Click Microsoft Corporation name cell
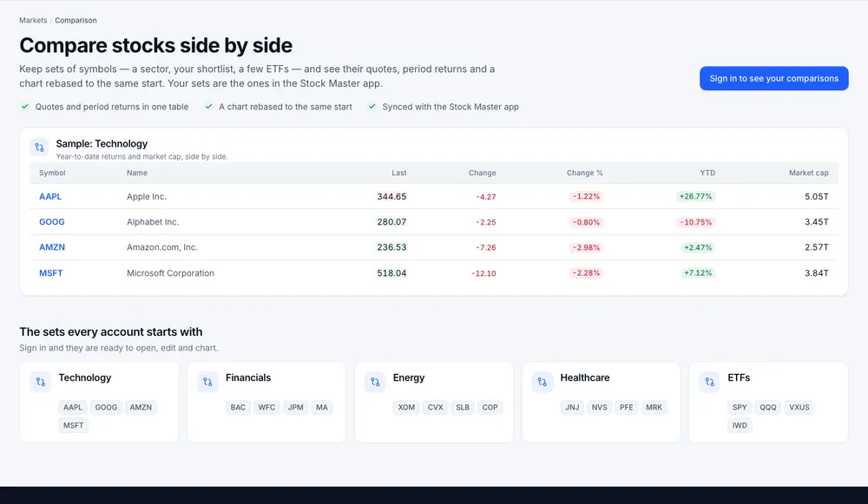 click(170, 272)
